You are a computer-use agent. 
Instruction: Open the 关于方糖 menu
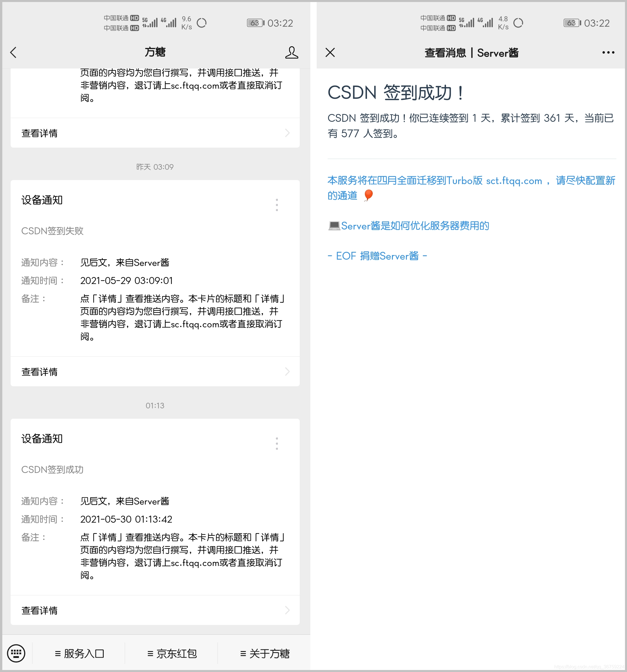point(264,653)
